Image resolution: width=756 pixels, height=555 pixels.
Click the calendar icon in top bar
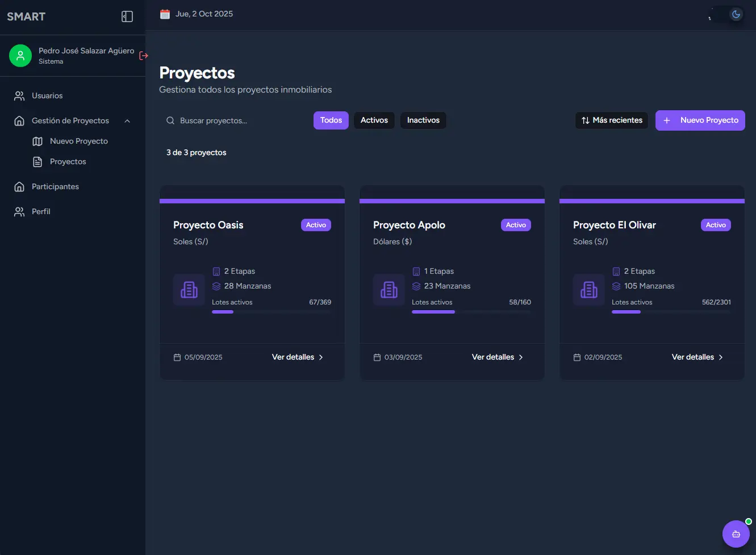[165, 14]
